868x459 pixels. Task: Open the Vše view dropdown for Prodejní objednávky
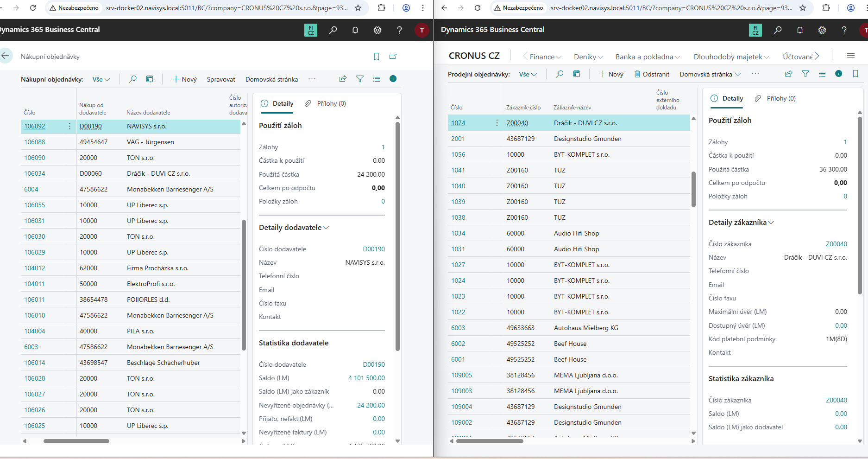coord(528,74)
